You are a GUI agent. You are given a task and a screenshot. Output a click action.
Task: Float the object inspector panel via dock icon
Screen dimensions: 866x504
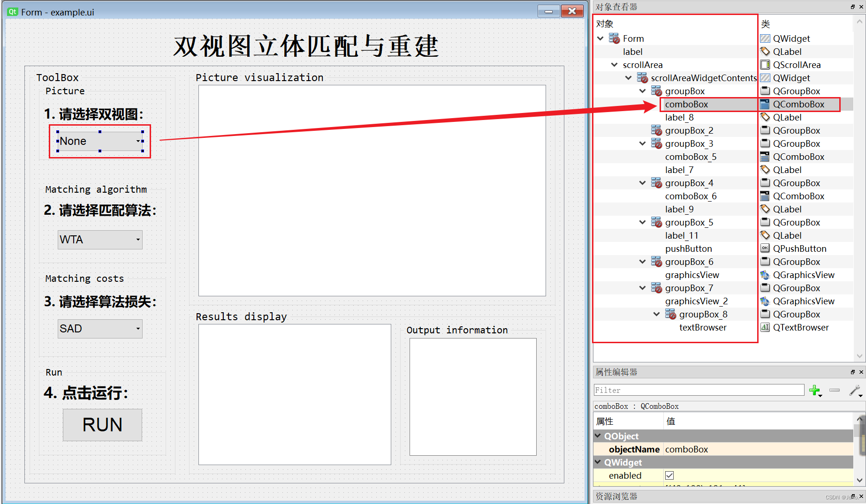853,7
